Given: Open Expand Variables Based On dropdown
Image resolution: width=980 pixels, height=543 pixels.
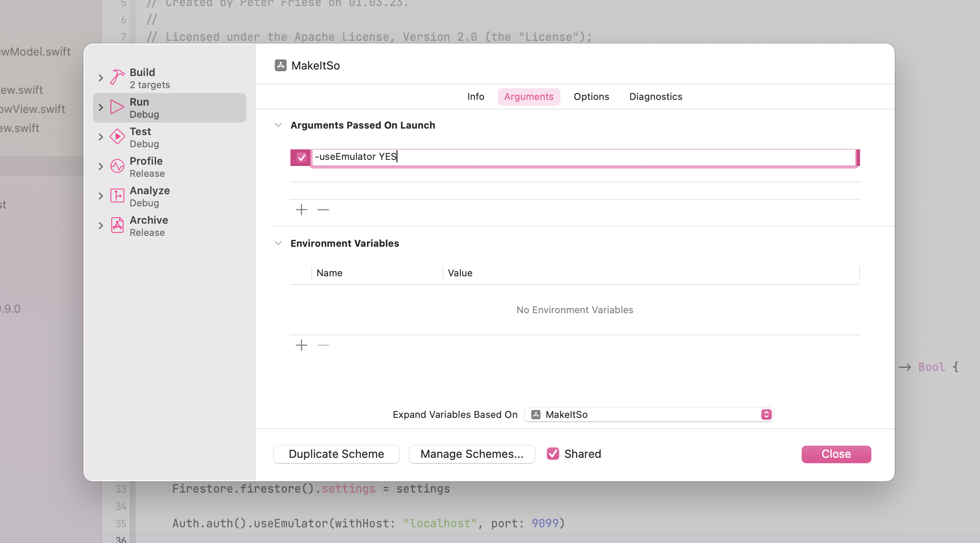Looking at the screenshot, I should pos(649,414).
